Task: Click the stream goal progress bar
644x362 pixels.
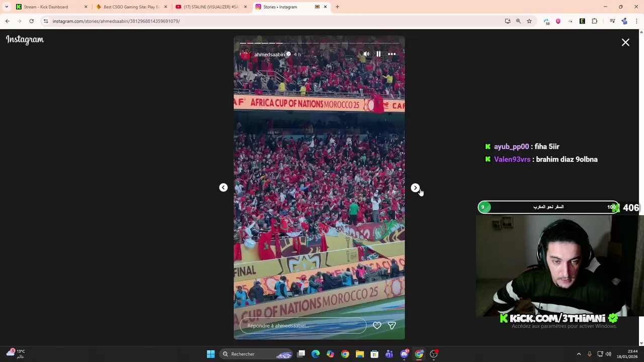Action: coord(548,207)
